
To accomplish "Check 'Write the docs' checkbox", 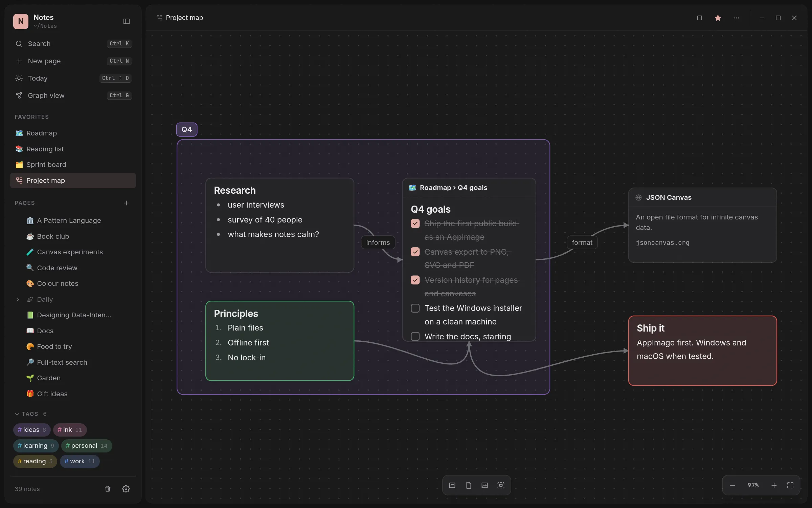I will tap(415, 336).
